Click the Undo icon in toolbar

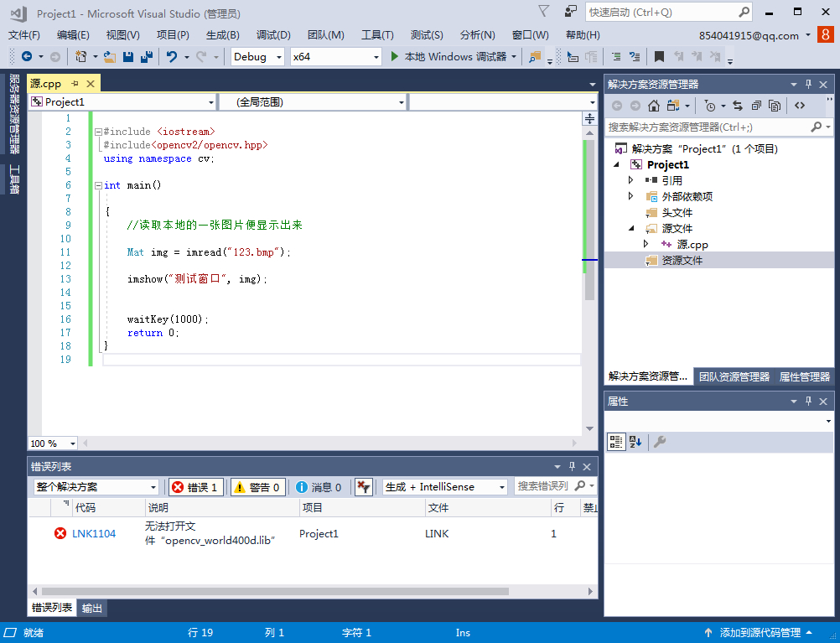(x=172, y=57)
